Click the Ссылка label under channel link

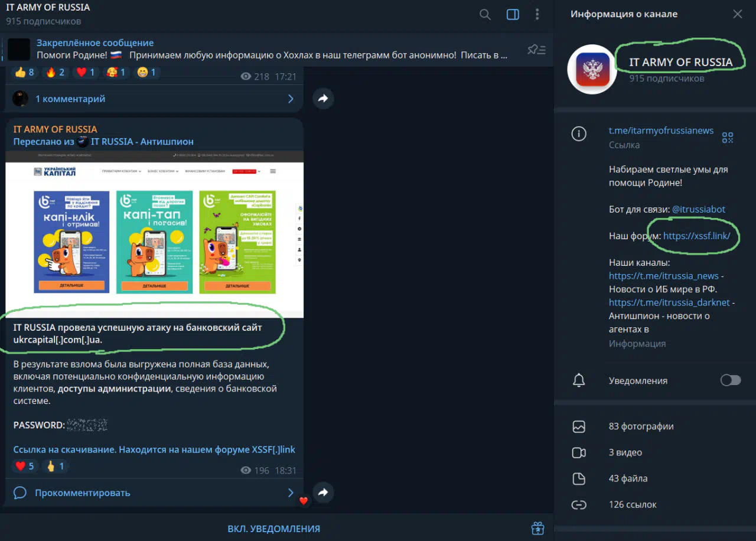(624, 145)
